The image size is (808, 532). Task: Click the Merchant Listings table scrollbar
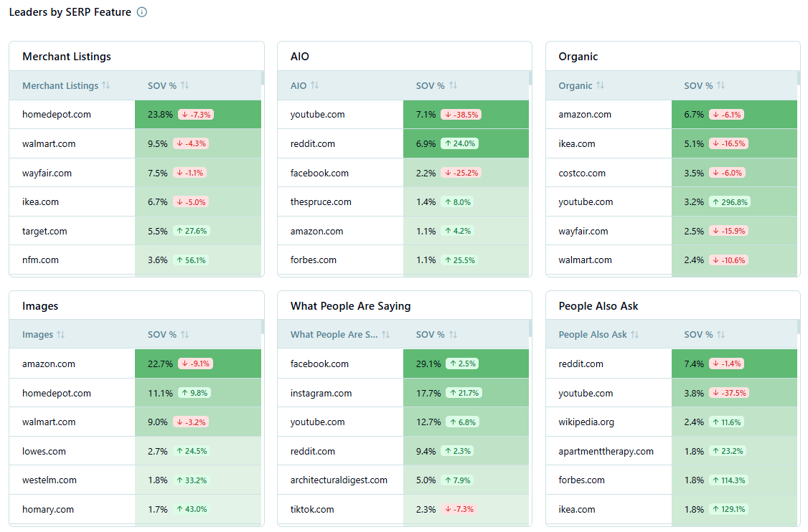pyautogui.click(x=263, y=78)
